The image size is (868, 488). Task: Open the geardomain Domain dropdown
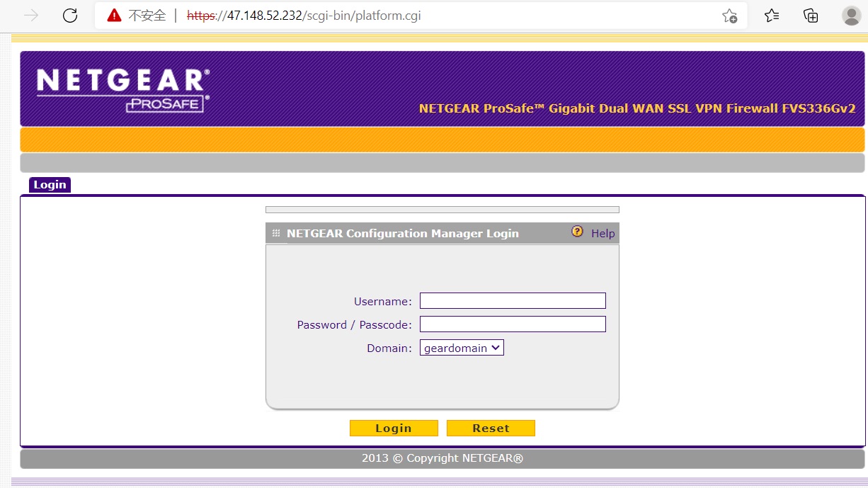(462, 348)
